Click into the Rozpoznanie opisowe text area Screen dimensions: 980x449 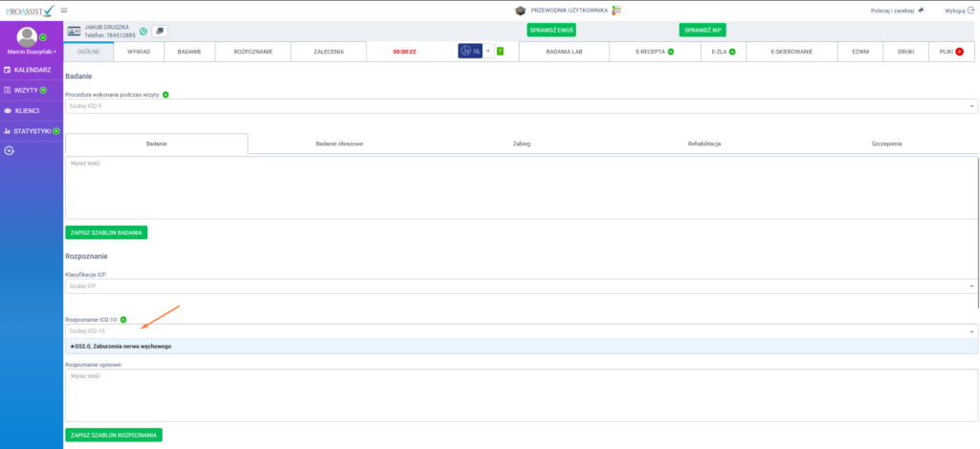pos(522,394)
